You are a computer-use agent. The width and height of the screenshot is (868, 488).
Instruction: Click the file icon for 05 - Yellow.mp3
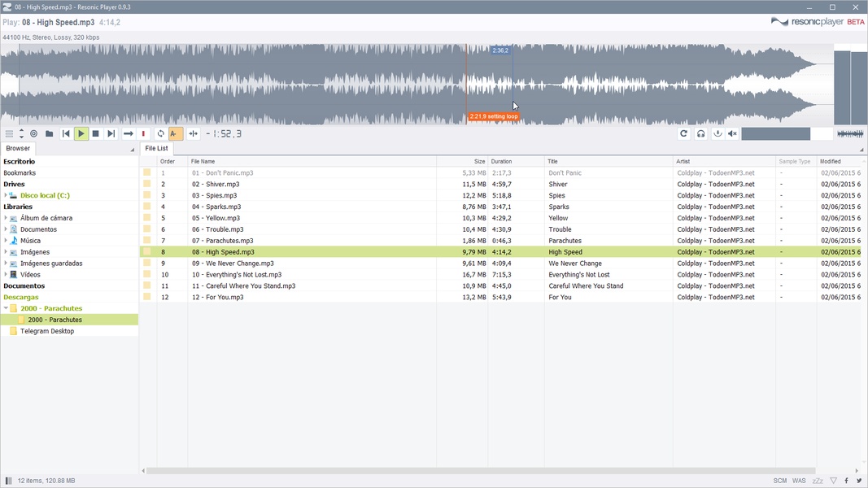tap(146, 218)
